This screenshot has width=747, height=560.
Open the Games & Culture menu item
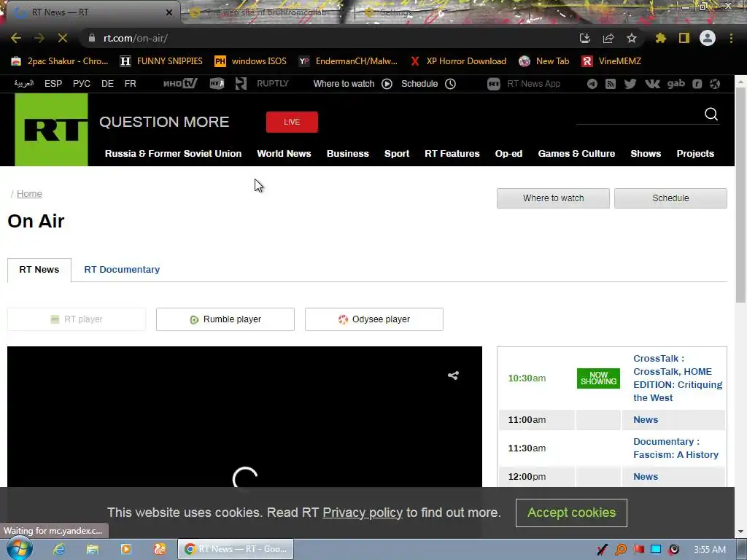(576, 154)
